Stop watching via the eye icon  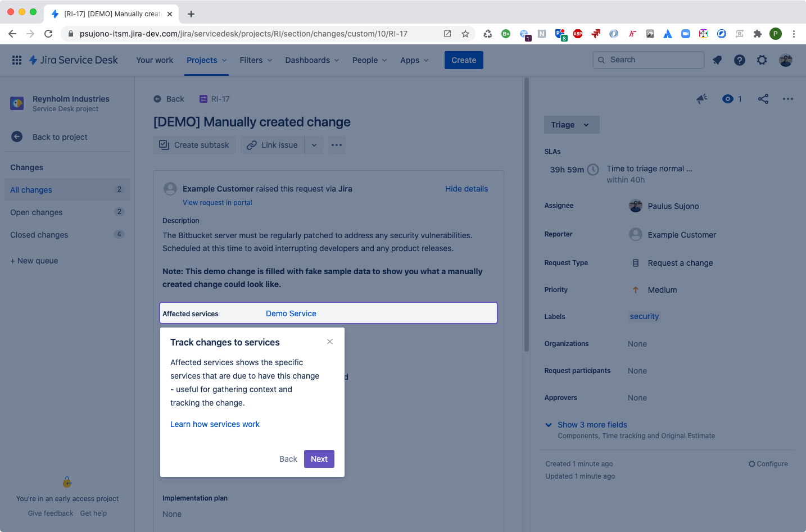(727, 98)
